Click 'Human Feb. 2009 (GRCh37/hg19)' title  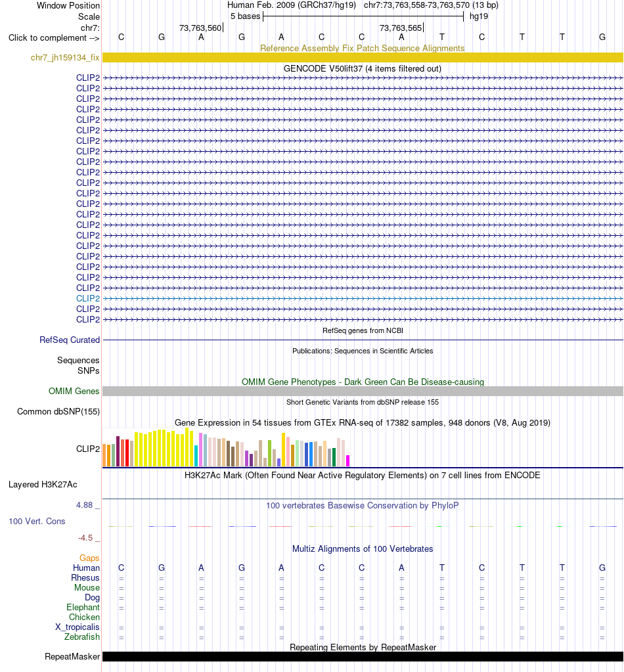point(292,5)
